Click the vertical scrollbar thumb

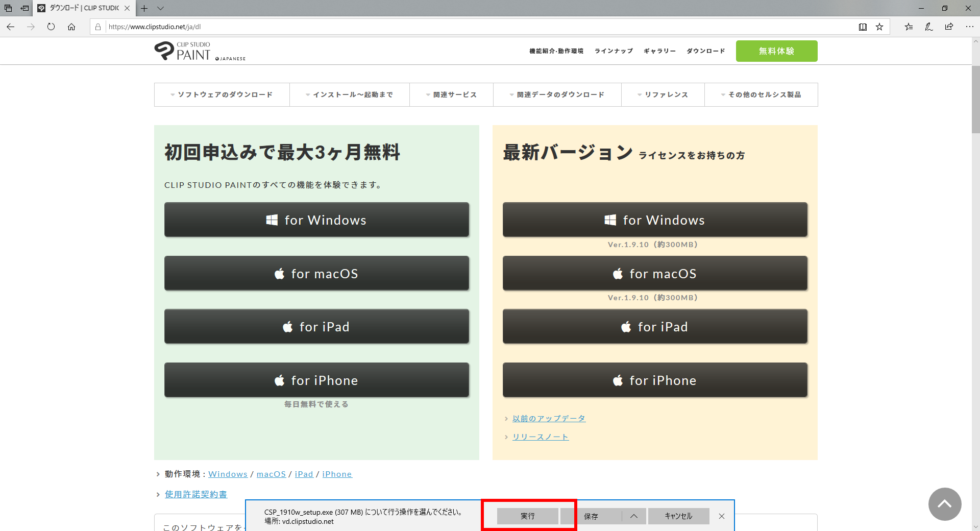tap(975, 100)
